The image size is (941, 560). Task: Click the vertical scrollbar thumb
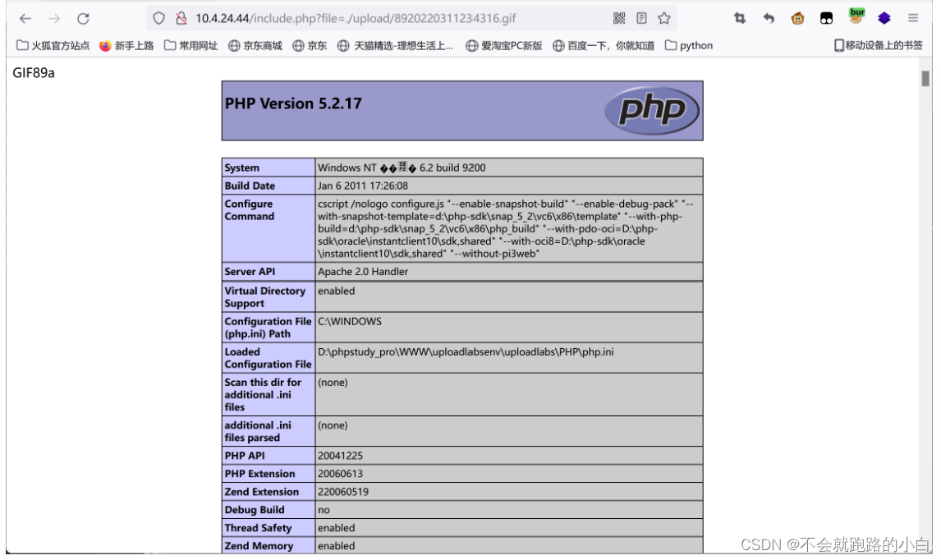(x=925, y=79)
